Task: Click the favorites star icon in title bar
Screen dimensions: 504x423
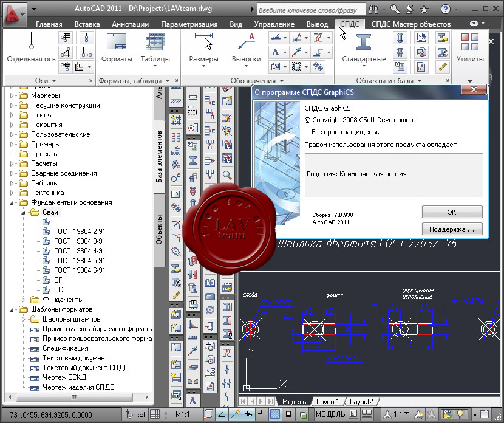Action: (x=424, y=9)
